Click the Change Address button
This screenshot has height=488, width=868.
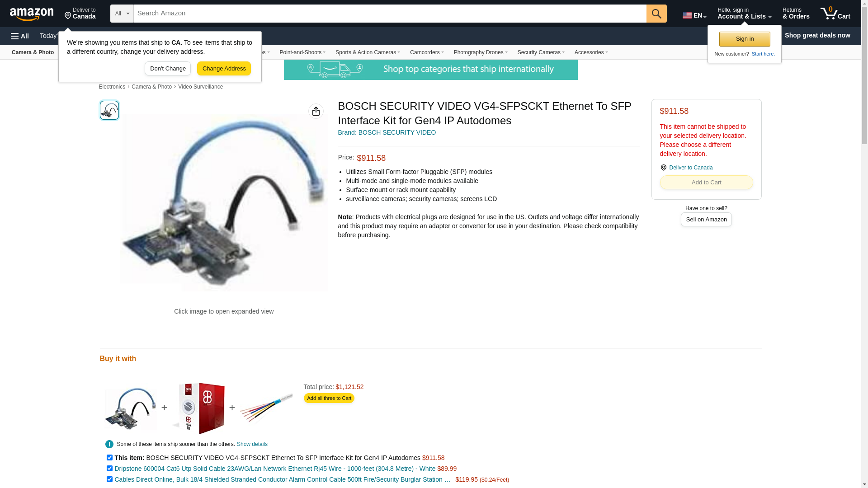point(224,69)
